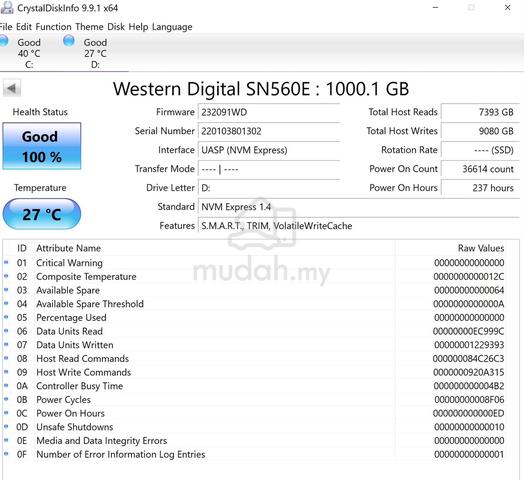
Task: Select the C: drive status orb
Action: point(4,41)
